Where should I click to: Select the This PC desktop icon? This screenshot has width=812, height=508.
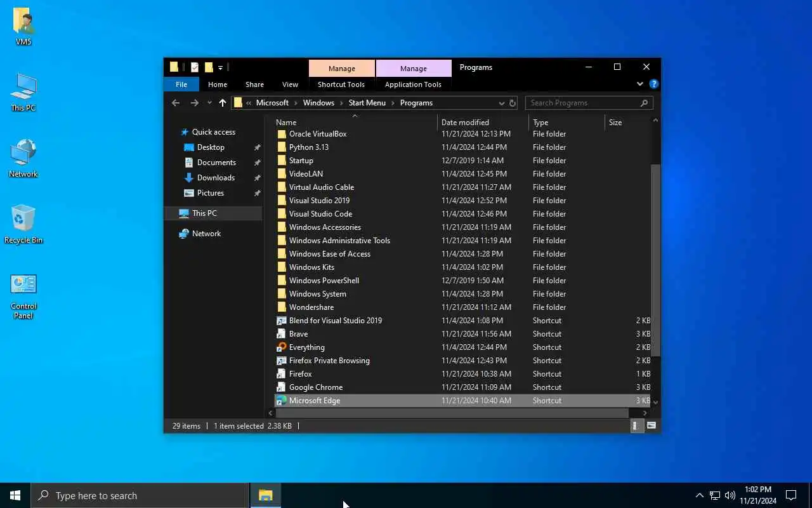tap(23, 92)
